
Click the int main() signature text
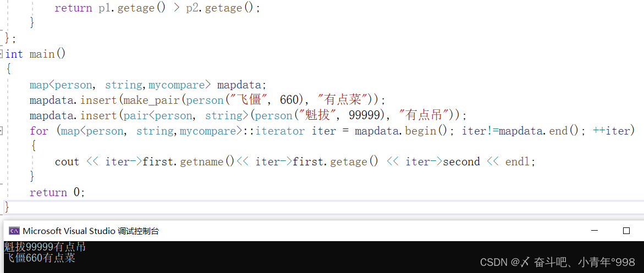click(35, 54)
